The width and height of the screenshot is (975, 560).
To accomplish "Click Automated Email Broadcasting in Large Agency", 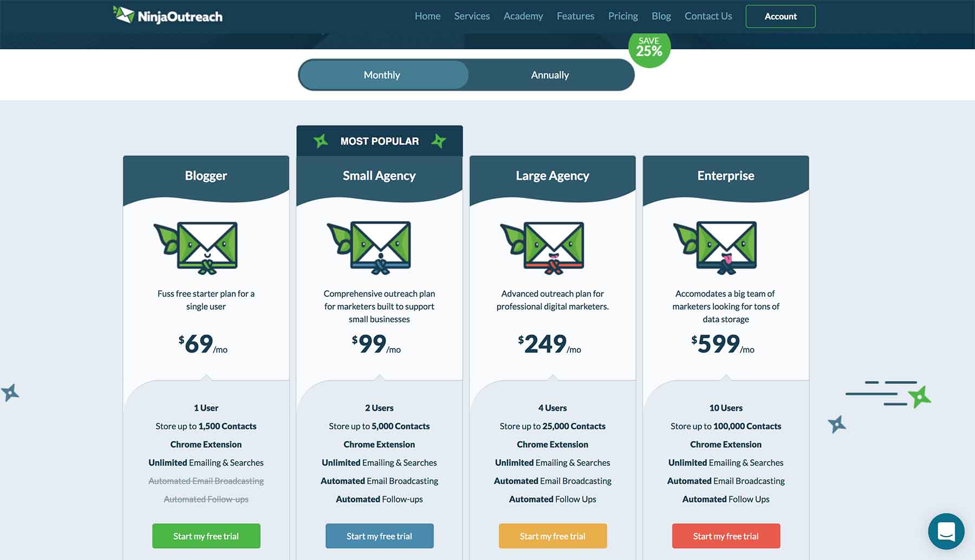I will click(552, 481).
